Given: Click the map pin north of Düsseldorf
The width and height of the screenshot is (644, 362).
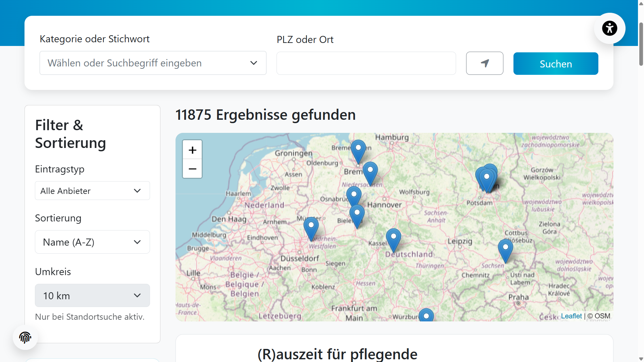Looking at the screenshot, I should tap(311, 226).
